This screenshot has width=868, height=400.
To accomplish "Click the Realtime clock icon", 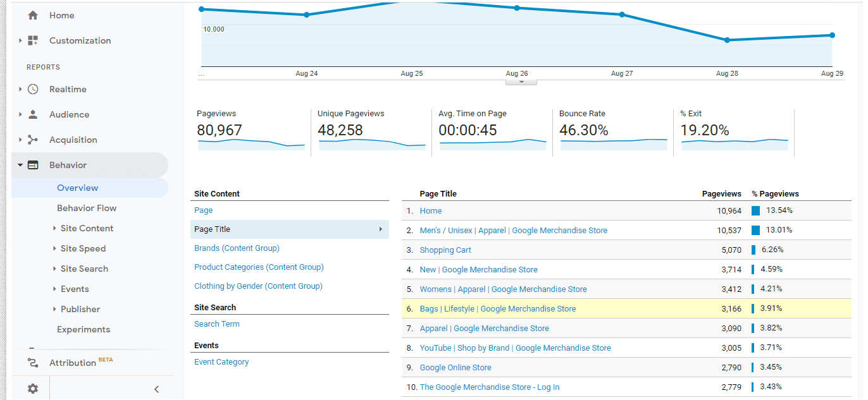I will pyautogui.click(x=33, y=89).
